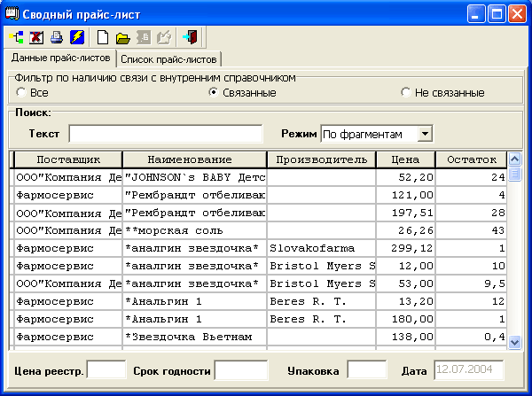The width and height of the screenshot is (532, 396).
Task: Select the "Связанные" radio button
Action: click(x=213, y=93)
